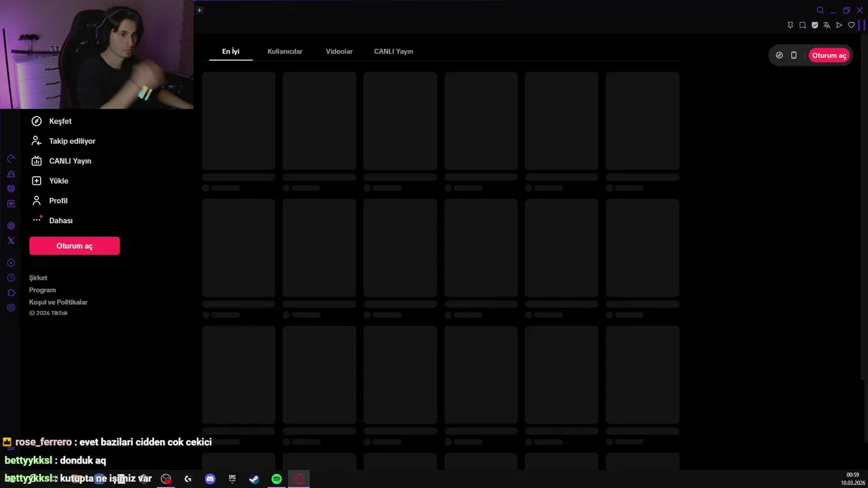Open the M-labeled sidebar panel icon
Screen dimensions: 868x488
click(x=11, y=204)
